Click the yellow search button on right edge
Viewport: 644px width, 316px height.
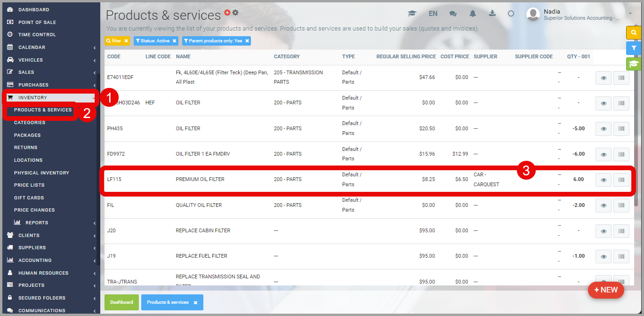[634, 32]
